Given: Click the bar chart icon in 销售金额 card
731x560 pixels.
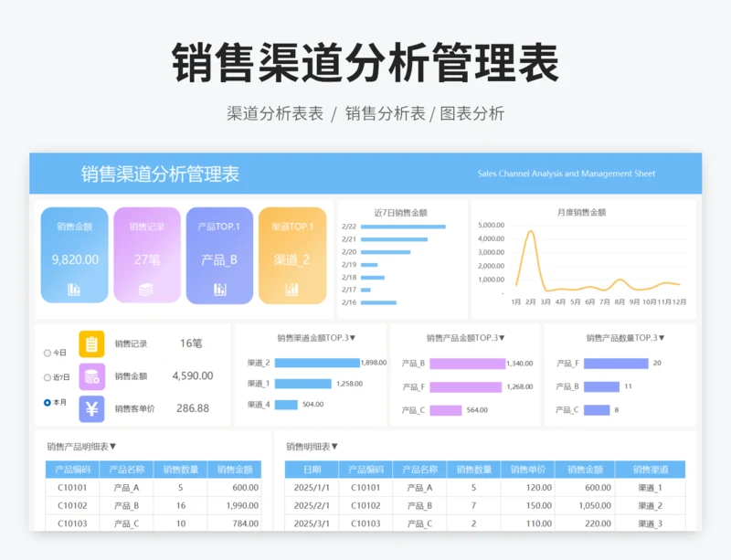Looking at the screenshot, I should 74,290.
